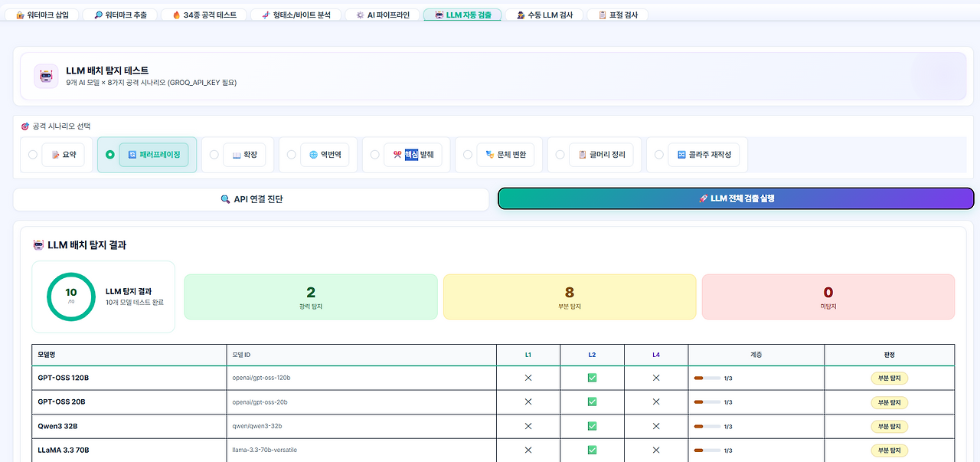
Task: Click the 1/3 progress bar for Qwen3 32B
Action: point(707,427)
